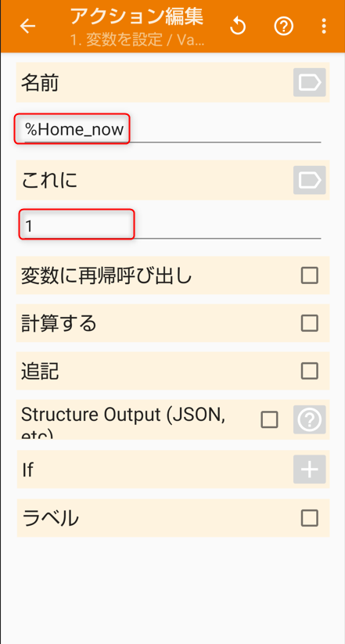Viewport: 345px width, 644px height.
Task: Enable the 変数に再帰呼び出し checkbox
Action: 309,275
